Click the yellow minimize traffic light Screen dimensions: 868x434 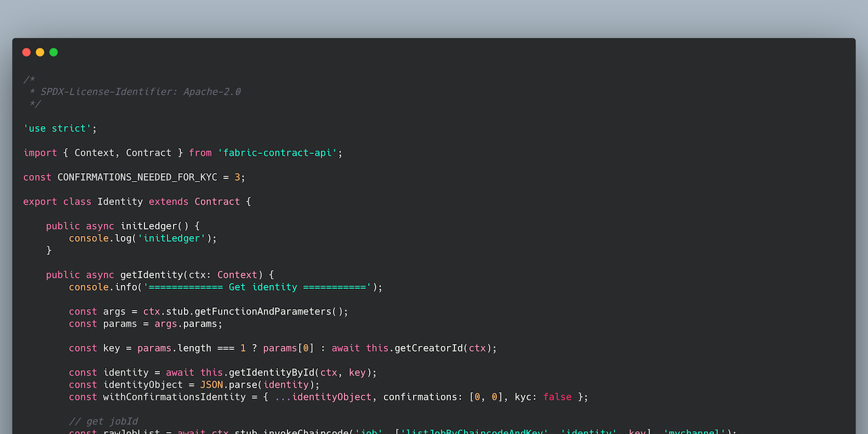[x=39, y=52]
